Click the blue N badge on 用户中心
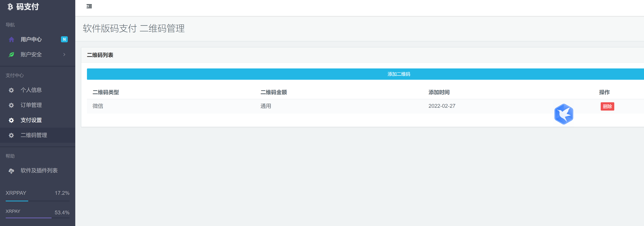This screenshot has height=226, width=644. 64,39
